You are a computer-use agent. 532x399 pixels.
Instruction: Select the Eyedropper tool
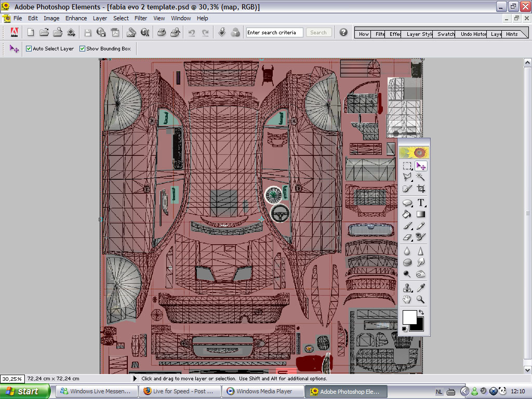click(x=421, y=288)
